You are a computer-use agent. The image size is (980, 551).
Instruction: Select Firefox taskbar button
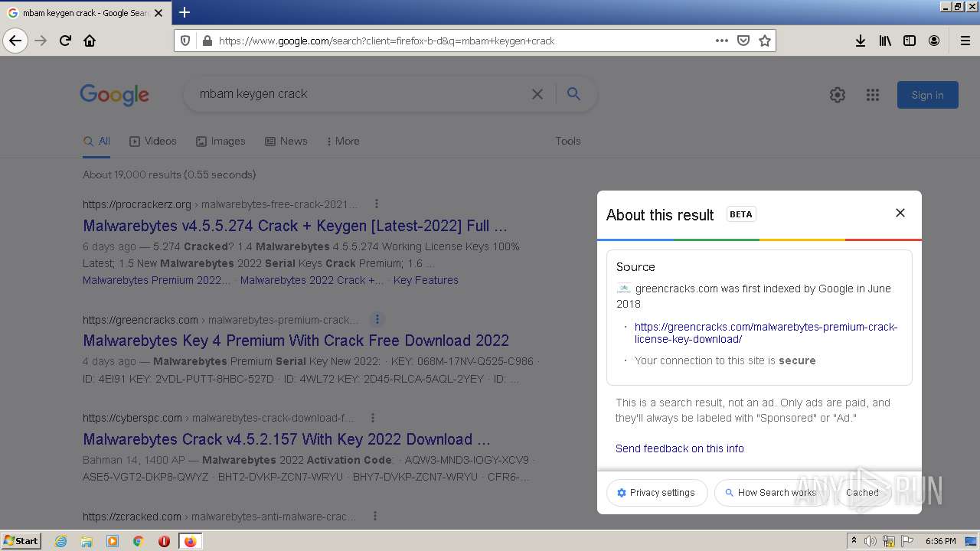point(190,541)
